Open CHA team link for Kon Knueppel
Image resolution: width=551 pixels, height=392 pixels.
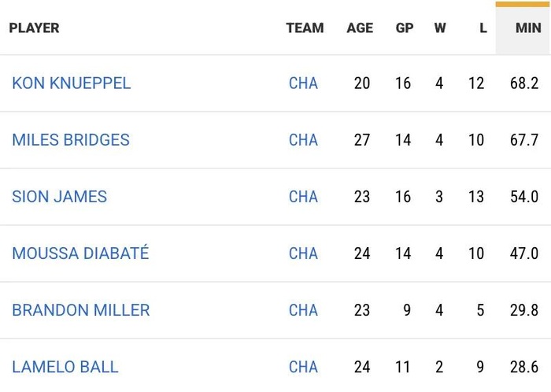pyautogui.click(x=303, y=83)
